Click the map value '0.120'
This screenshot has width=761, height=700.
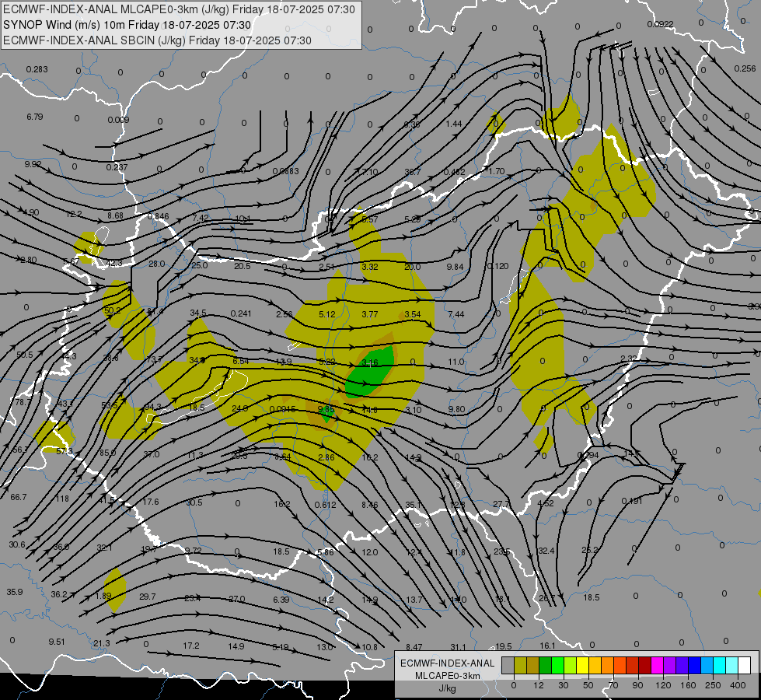pos(497,266)
